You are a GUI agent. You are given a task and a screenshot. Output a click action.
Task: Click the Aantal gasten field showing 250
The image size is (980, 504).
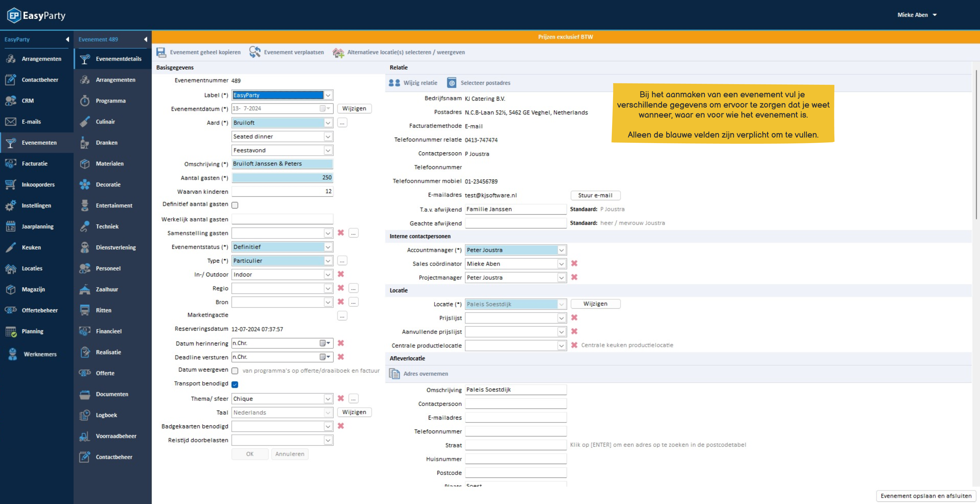282,177
